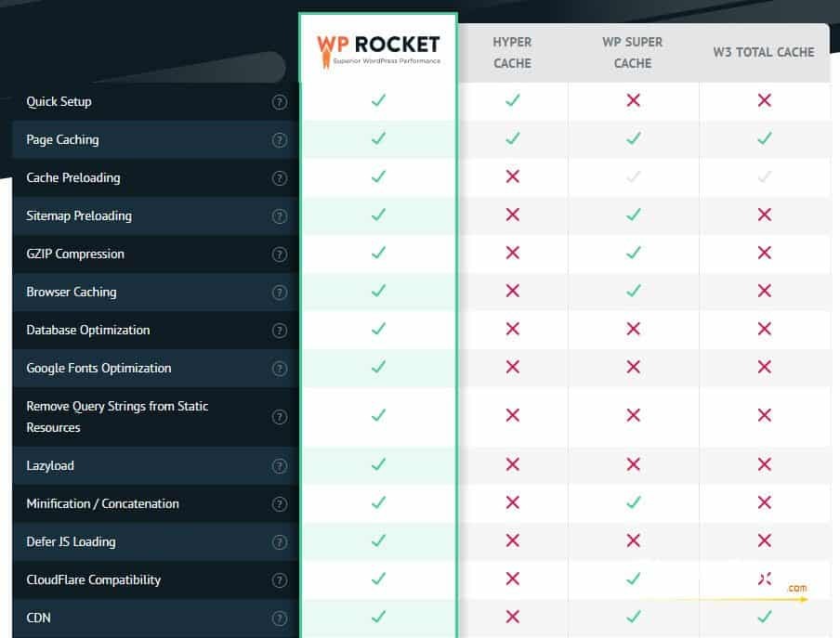This screenshot has height=638, width=840.
Task: Click the Hyper Cache cross for CDN
Action: pos(512,617)
